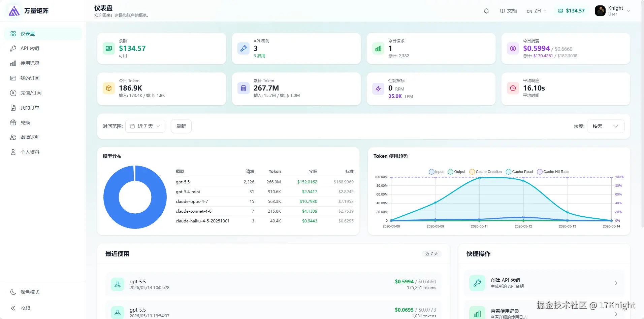The image size is (644, 319).
Task: Click the 近 7 天 badge in 最近使用
Action: pos(432,254)
